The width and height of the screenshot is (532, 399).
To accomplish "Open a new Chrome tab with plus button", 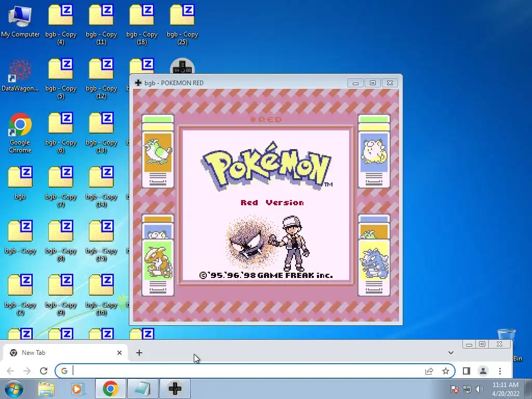I will [139, 353].
